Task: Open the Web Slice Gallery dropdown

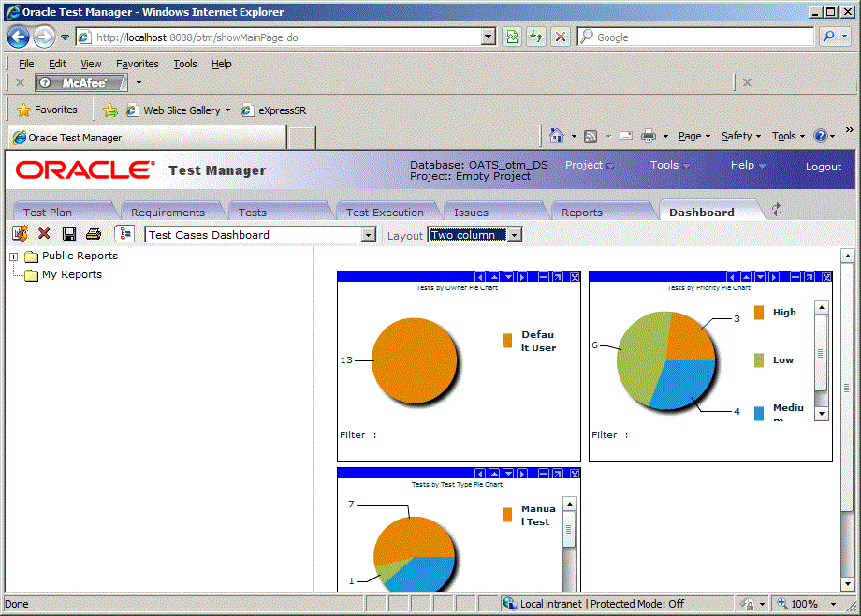Action: click(x=227, y=110)
